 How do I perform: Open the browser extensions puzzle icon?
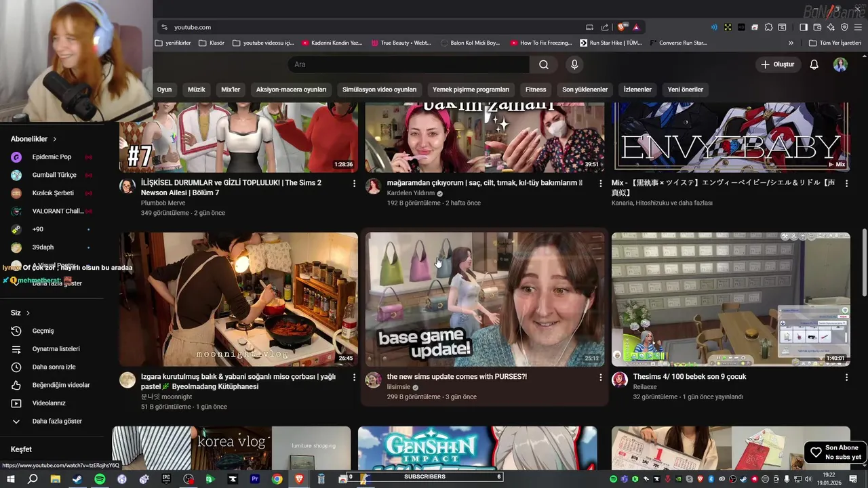768,27
